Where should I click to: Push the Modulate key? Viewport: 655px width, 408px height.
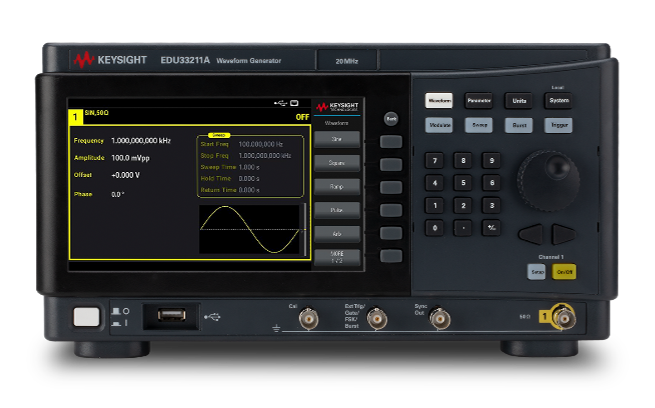click(439, 125)
